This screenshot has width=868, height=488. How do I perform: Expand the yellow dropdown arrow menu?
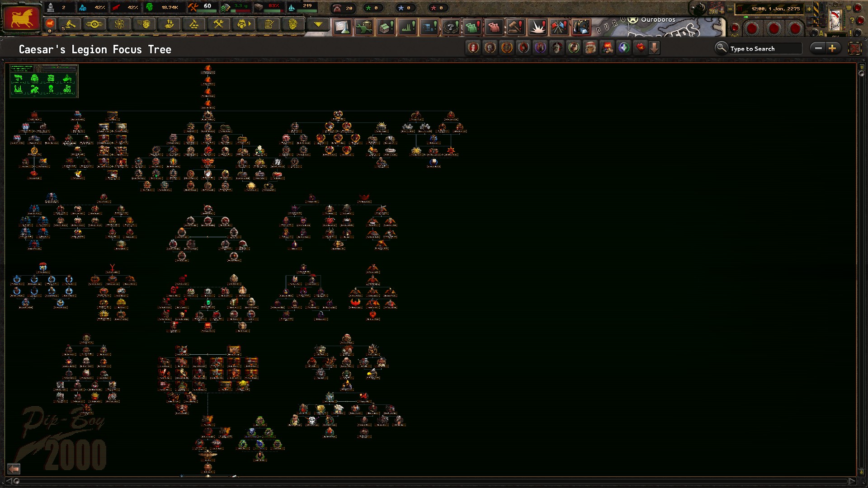(x=318, y=24)
